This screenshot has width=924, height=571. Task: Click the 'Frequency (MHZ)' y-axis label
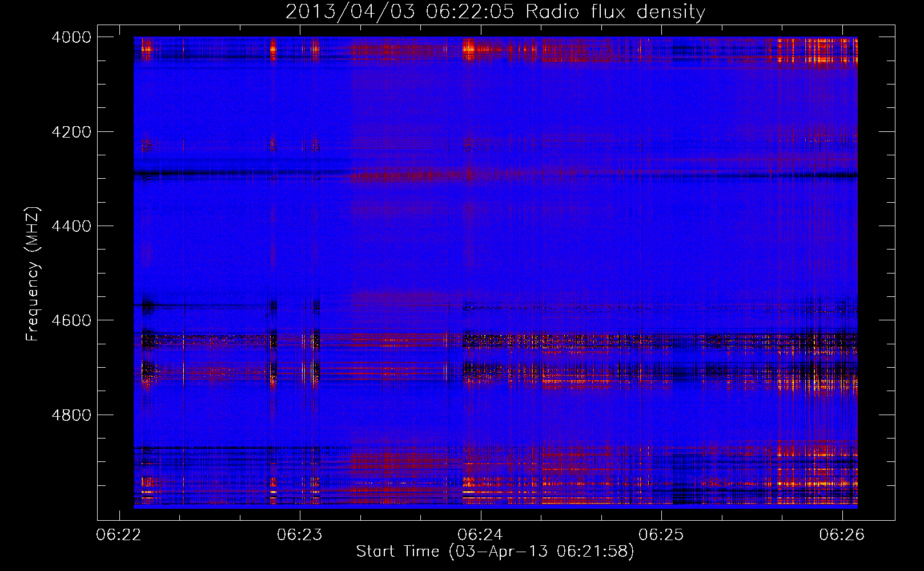tap(33, 274)
